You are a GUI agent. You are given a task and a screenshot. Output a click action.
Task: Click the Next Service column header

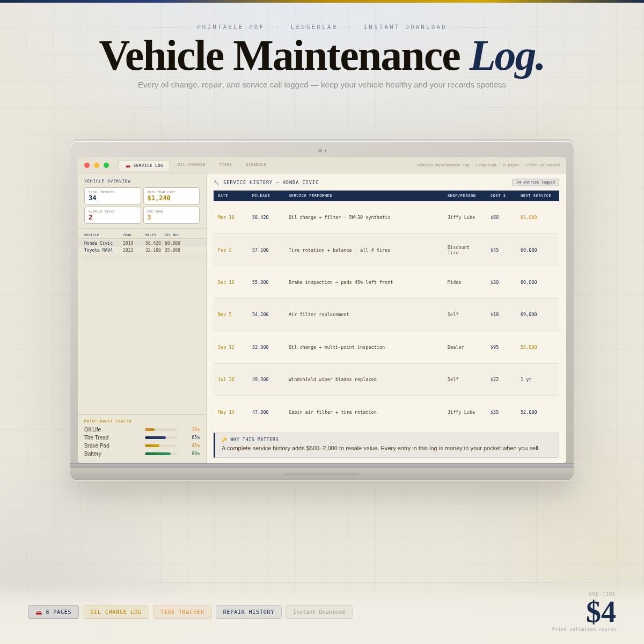(x=536, y=196)
